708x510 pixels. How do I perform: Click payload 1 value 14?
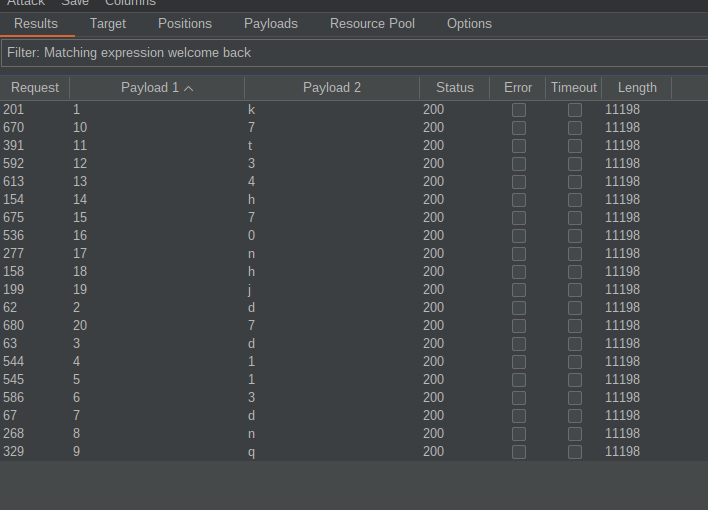click(80, 200)
